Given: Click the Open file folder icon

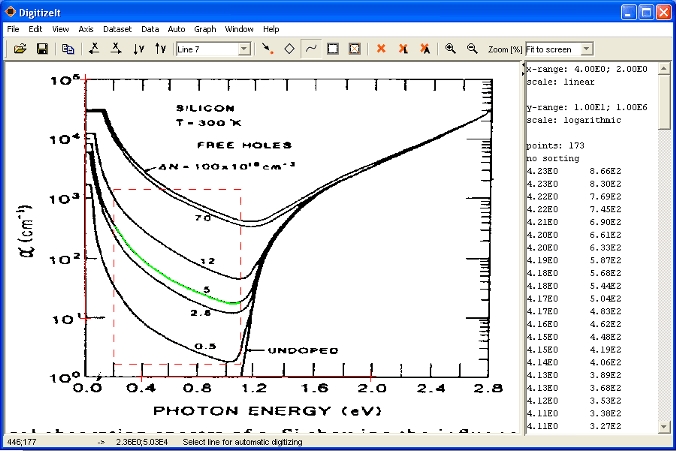Looking at the screenshot, I should pos(19,48).
